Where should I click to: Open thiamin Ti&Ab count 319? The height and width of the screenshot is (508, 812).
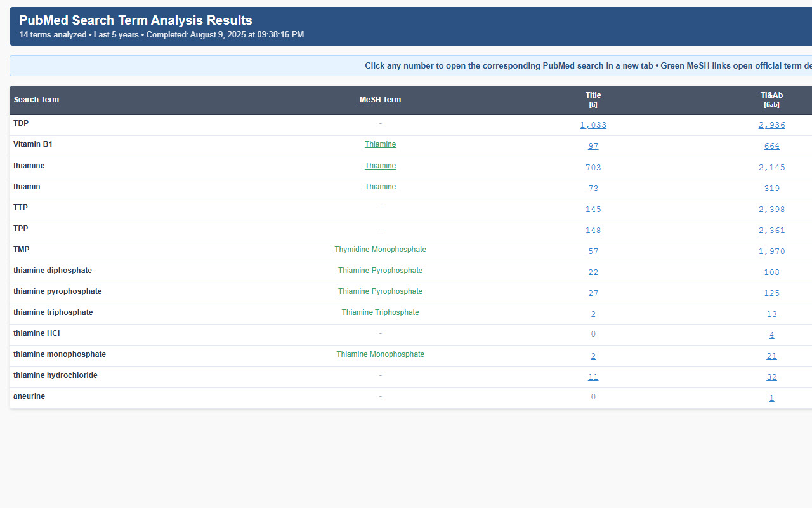click(771, 189)
